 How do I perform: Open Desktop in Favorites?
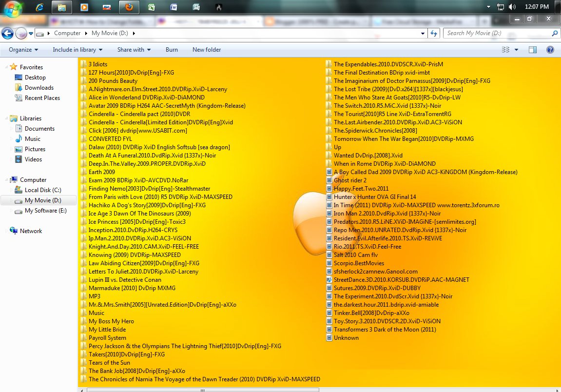click(35, 78)
